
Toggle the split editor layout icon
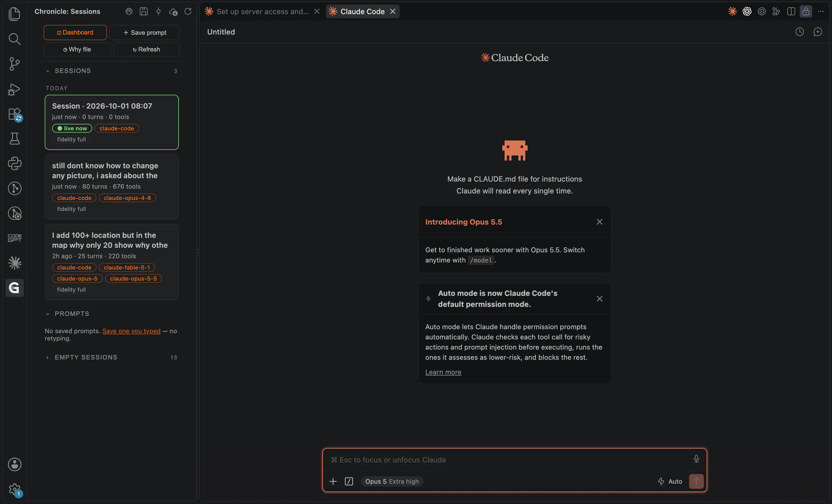[791, 12]
